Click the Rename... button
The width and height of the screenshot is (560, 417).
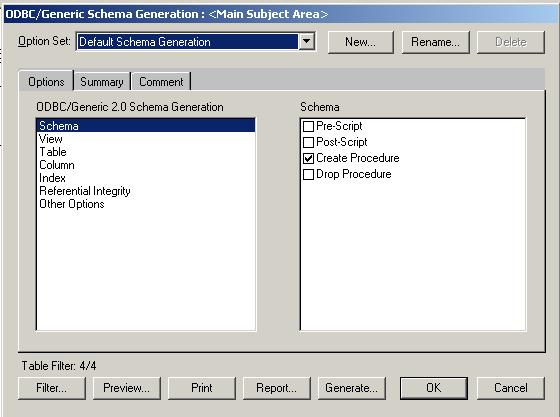tap(435, 42)
